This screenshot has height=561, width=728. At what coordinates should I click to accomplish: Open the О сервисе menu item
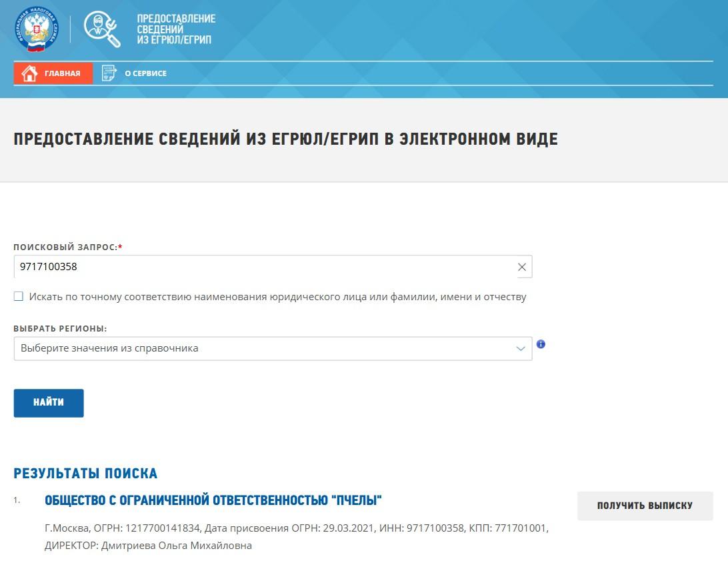click(x=145, y=73)
